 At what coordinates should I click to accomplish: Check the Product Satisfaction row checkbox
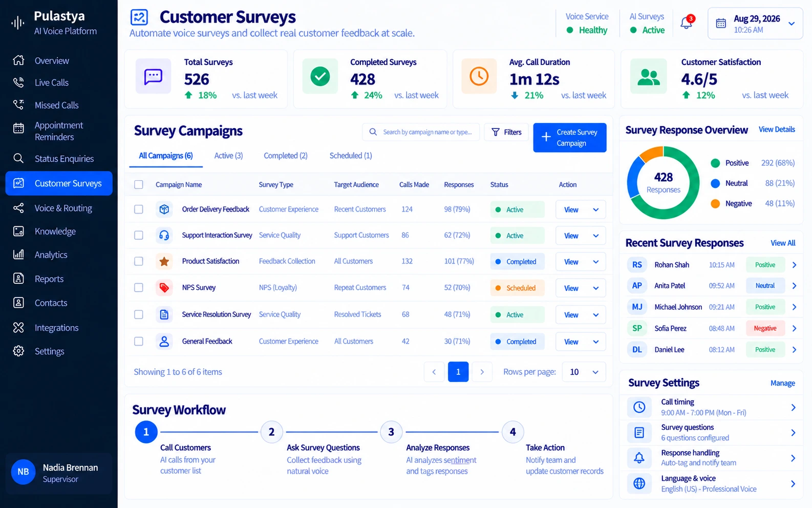[139, 261]
